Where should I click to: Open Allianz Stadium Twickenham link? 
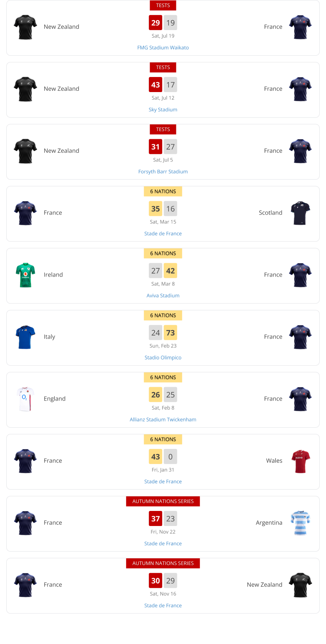tap(163, 419)
